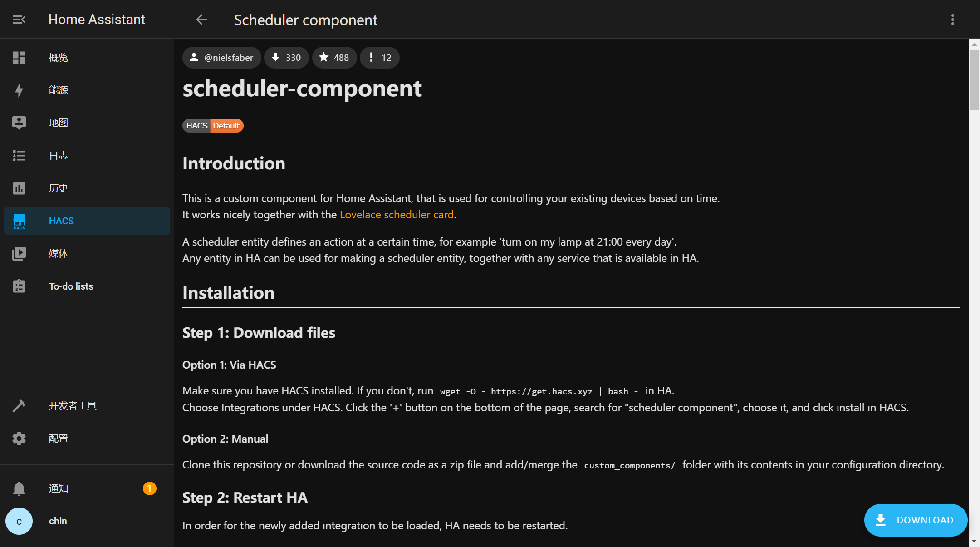Click the chln user avatar
The height and width of the screenshot is (547, 980).
coord(19,521)
